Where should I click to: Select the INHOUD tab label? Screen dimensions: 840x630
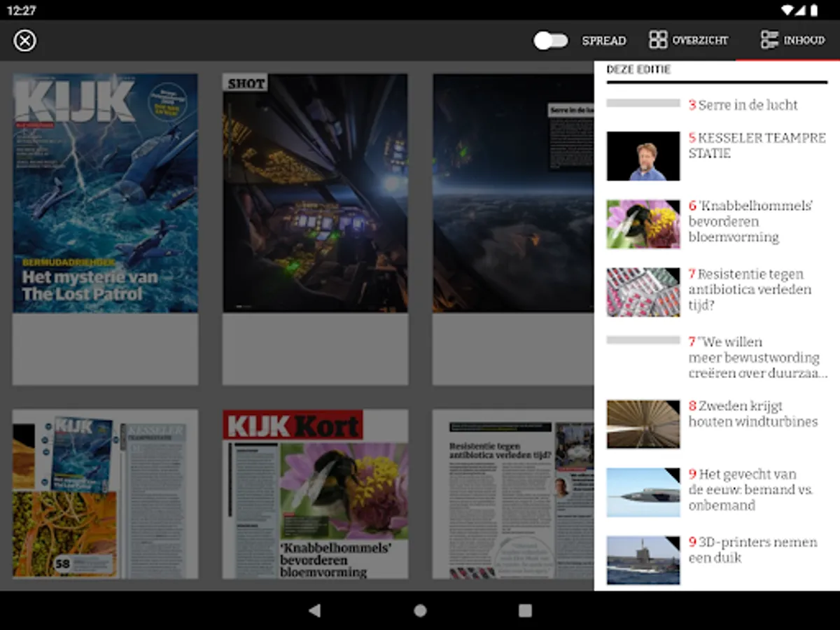[804, 41]
